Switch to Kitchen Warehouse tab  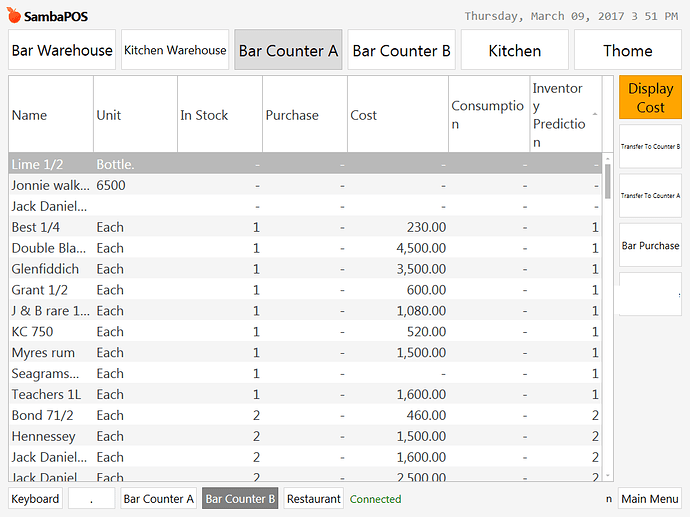[x=175, y=50]
